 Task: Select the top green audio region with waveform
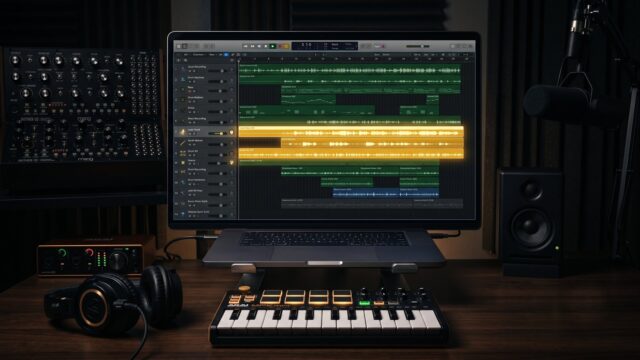(x=350, y=69)
